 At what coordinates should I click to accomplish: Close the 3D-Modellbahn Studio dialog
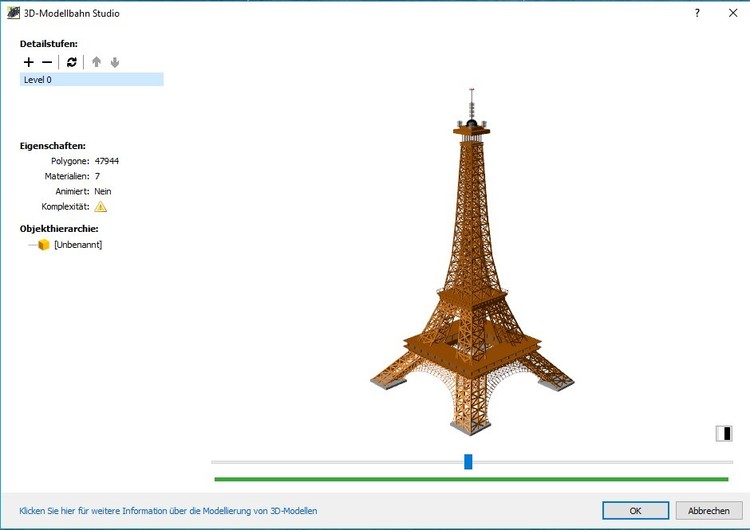pyautogui.click(x=733, y=13)
